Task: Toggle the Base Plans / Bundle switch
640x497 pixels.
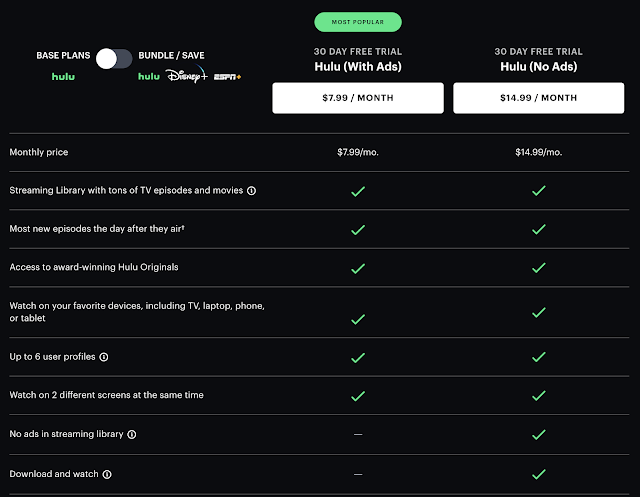Action: (114, 58)
